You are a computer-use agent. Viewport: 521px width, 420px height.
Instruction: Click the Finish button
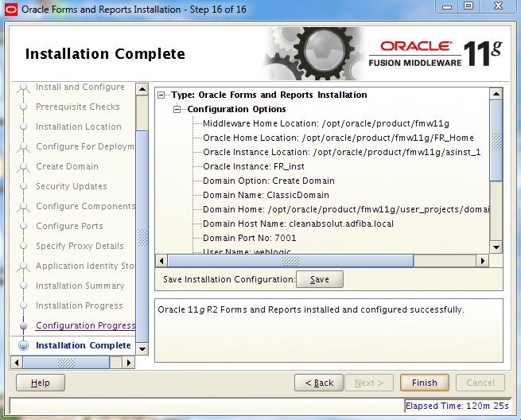point(424,383)
